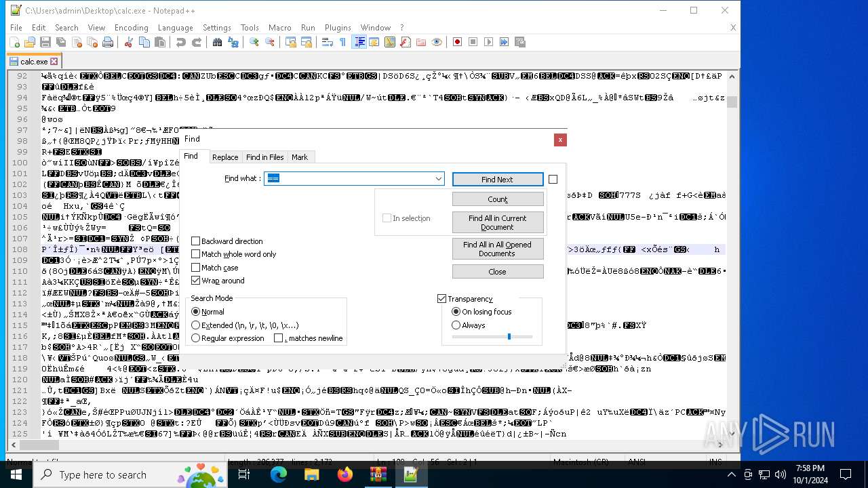
Task: Click the transparency level slider handle
Action: coord(509,336)
